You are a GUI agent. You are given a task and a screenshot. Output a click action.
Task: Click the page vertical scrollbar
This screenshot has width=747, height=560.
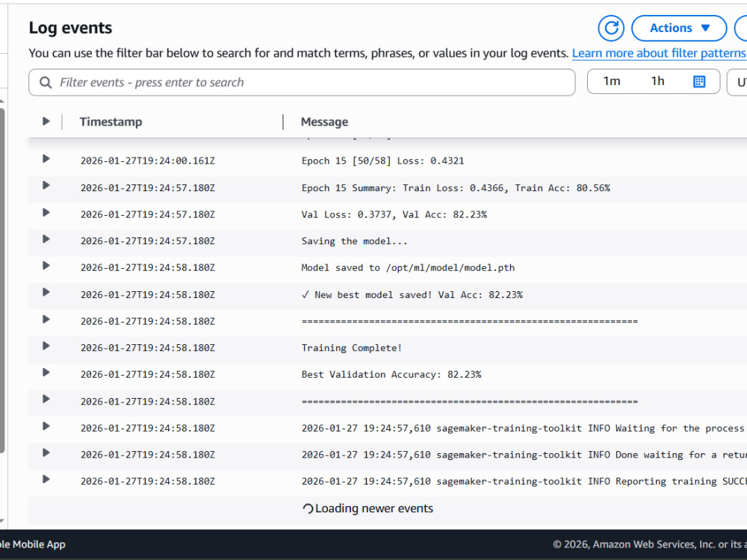click(2, 281)
